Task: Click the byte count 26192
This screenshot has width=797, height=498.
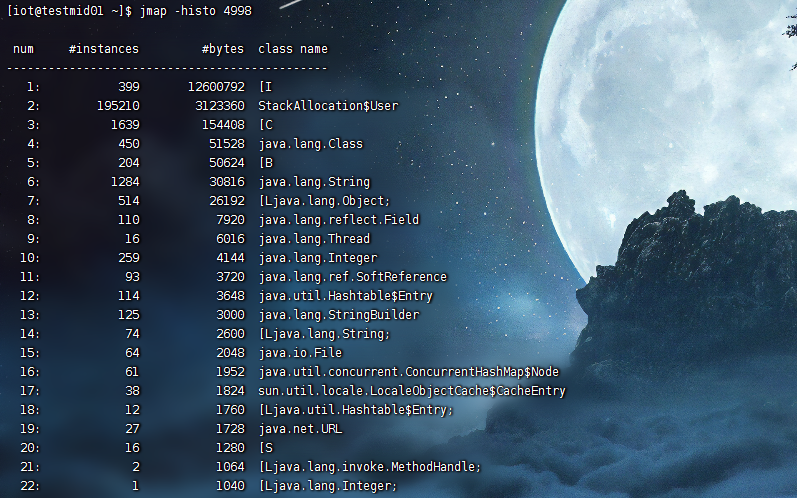Action: (x=227, y=201)
